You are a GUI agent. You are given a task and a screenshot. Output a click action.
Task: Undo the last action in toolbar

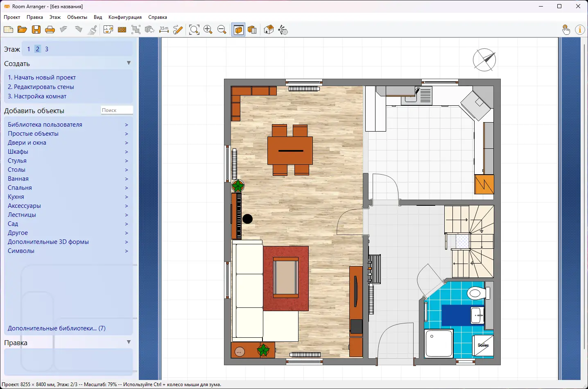[64, 30]
